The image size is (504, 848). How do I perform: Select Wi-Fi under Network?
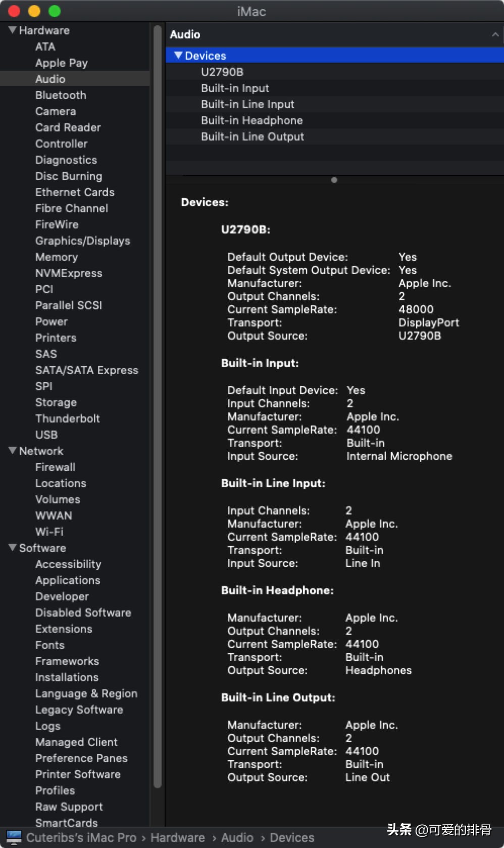(x=49, y=532)
